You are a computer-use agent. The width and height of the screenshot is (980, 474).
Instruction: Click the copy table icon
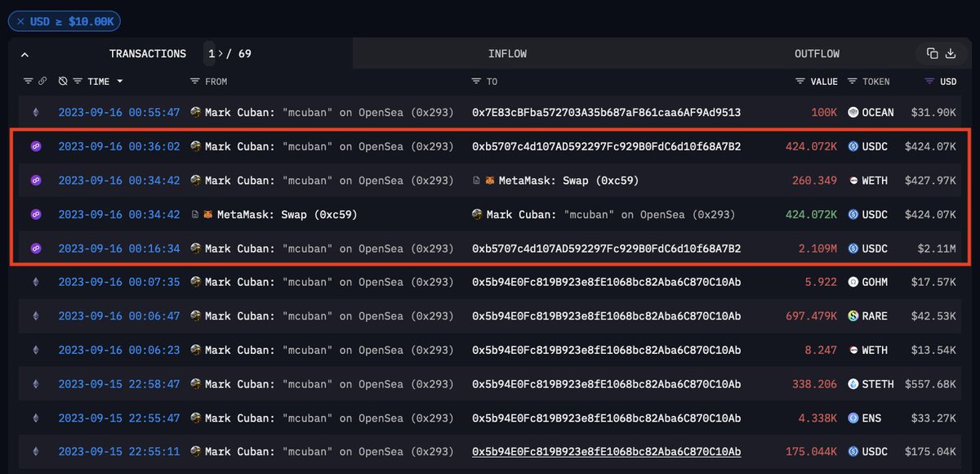tap(933, 52)
